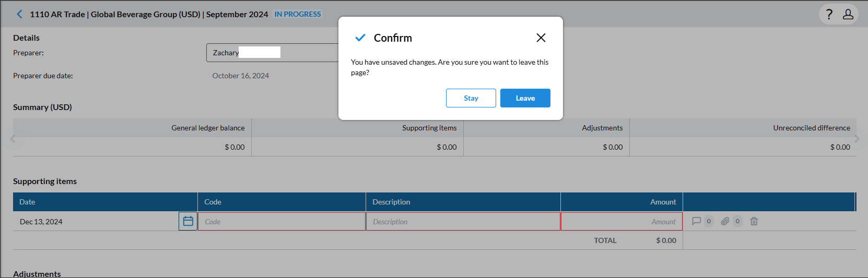Click the Dec 13, 2024 date field
Viewport: 868px width, 278px height.
click(x=96, y=221)
